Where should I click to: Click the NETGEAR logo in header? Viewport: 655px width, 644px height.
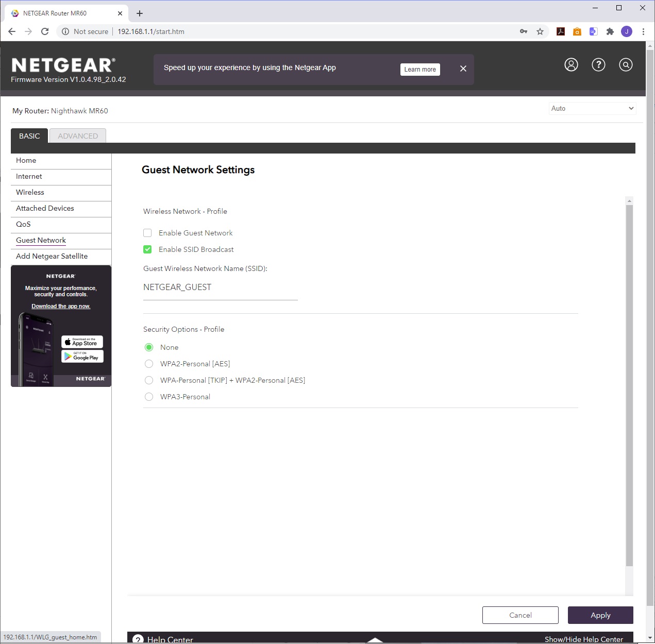point(63,65)
